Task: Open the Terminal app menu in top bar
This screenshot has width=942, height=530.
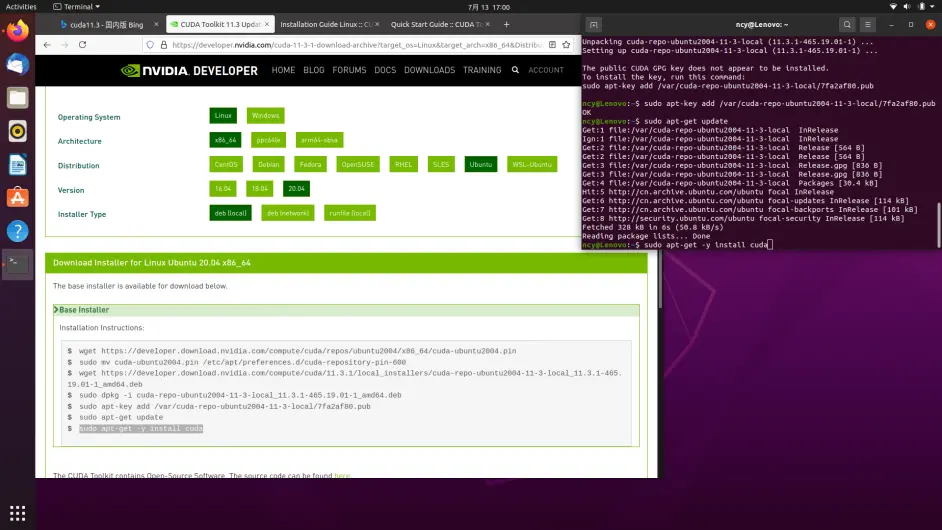Action: point(76,7)
